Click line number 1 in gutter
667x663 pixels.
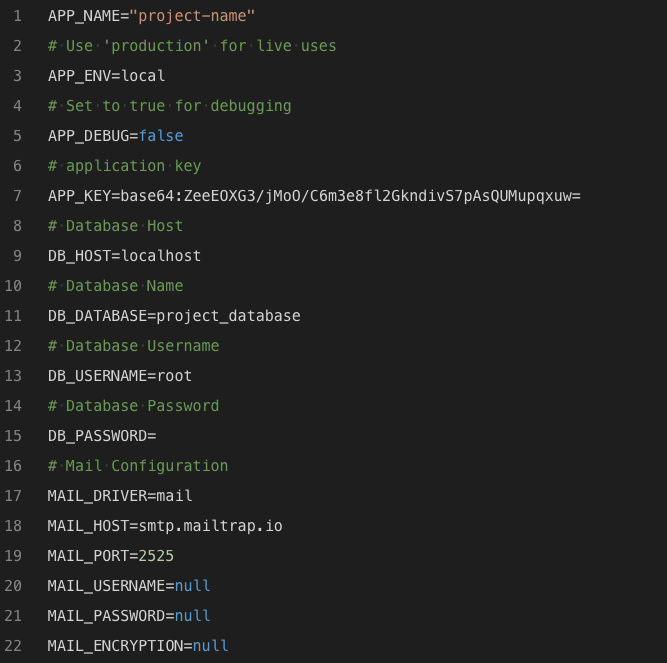(17, 16)
